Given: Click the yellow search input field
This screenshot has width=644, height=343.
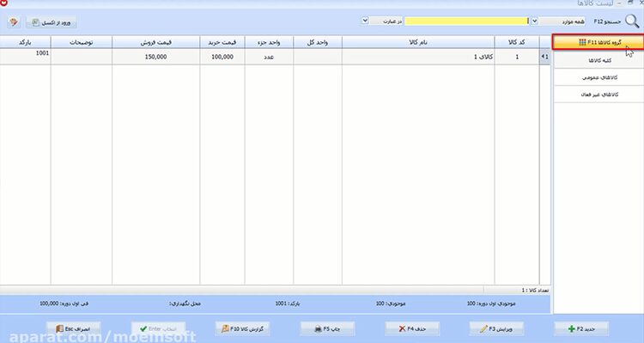Looking at the screenshot, I should pyautogui.click(x=467, y=21).
